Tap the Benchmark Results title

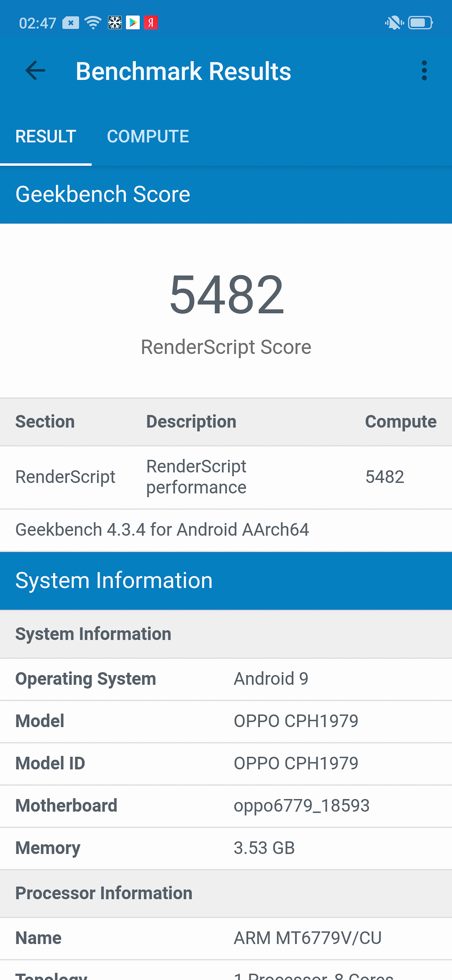click(183, 71)
